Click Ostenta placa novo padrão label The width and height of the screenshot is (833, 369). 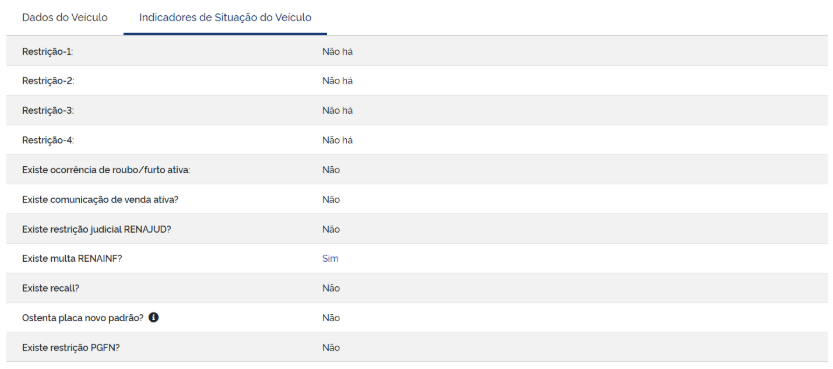pos(83,318)
